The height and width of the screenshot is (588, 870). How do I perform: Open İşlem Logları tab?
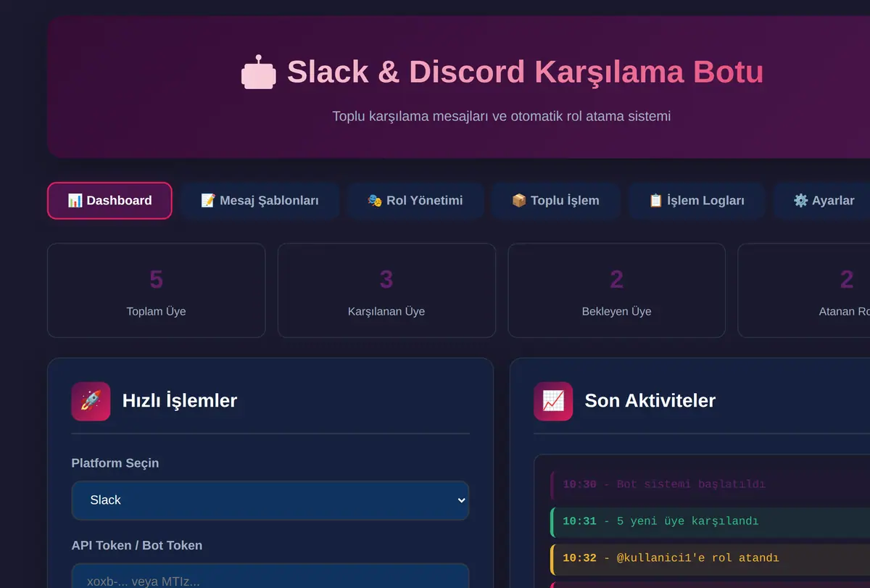pos(696,201)
